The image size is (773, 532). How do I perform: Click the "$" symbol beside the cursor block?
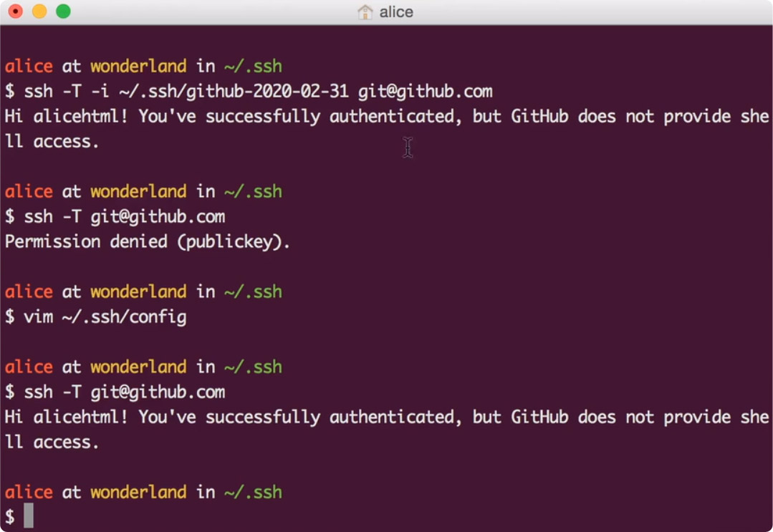[9, 516]
